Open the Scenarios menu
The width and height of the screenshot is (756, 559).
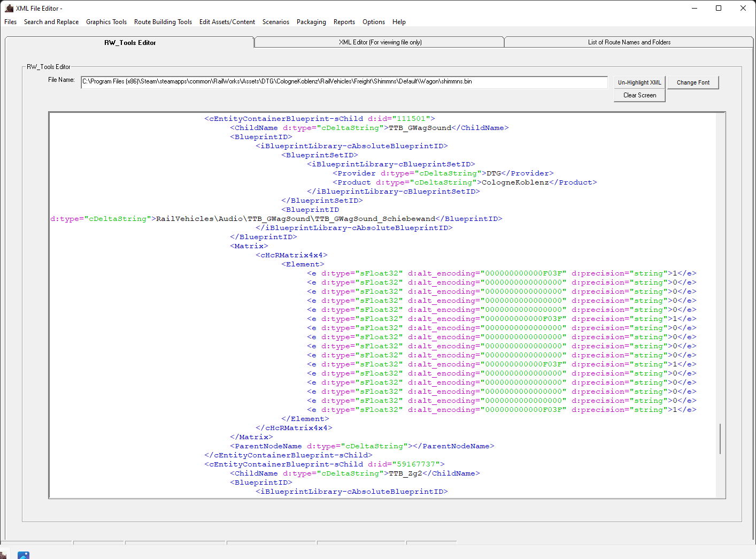pos(276,22)
